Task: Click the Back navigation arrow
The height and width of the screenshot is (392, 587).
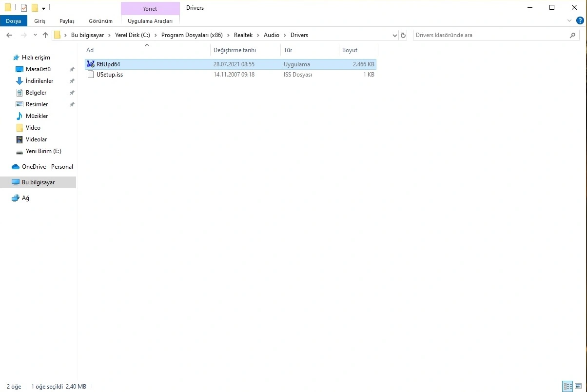Action: pyautogui.click(x=9, y=35)
